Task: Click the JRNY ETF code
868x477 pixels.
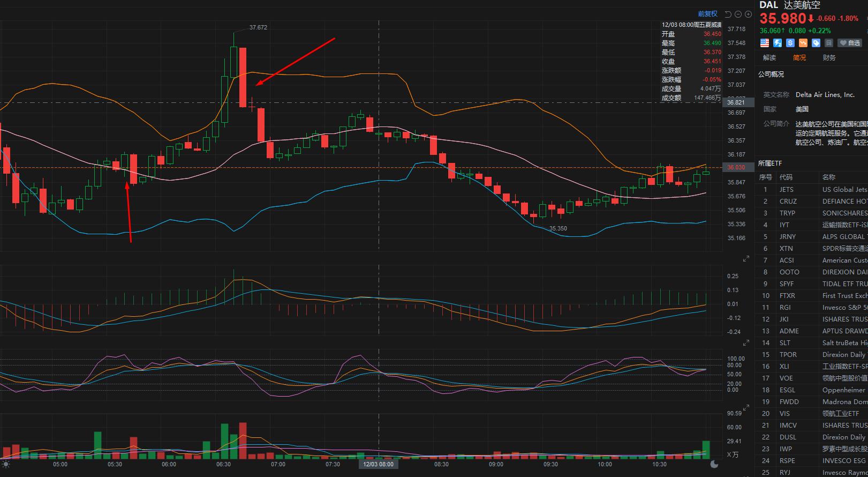Action: (x=788, y=237)
